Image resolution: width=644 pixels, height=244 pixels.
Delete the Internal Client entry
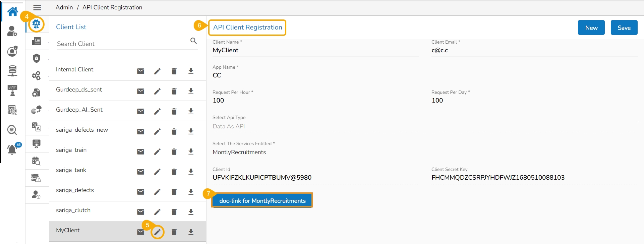tap(174, 71)
